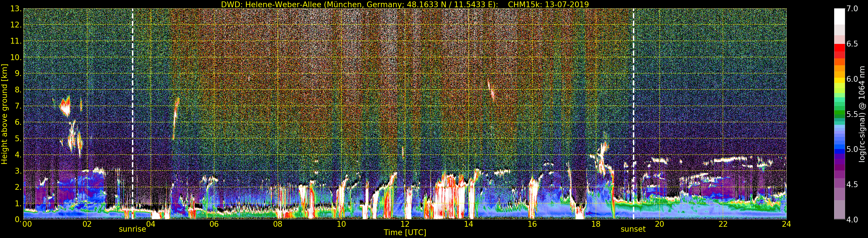
Task: Click the sunset dashed vertical marker line
Action: coord(633,114)
